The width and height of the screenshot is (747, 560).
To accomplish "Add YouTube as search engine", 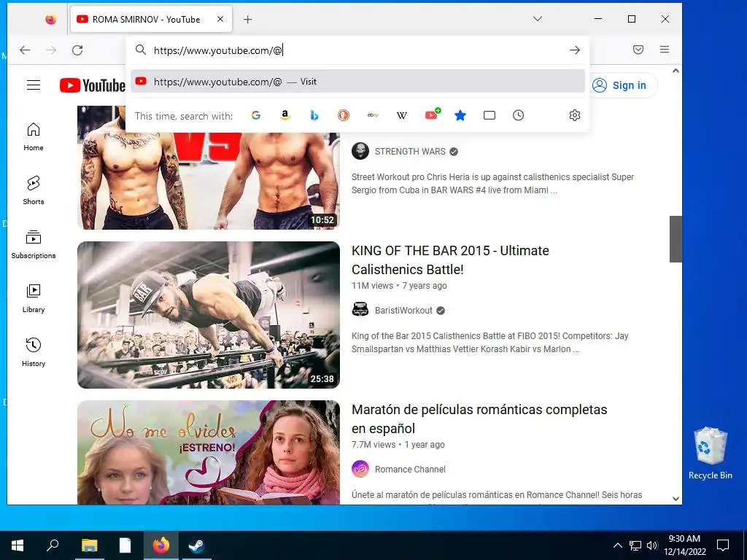I will click(x=432, y=114).
